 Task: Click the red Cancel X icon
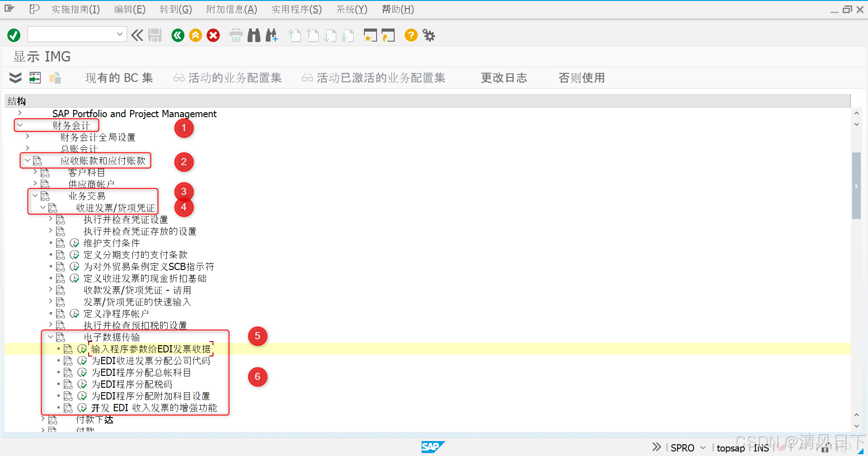(213, 35)
